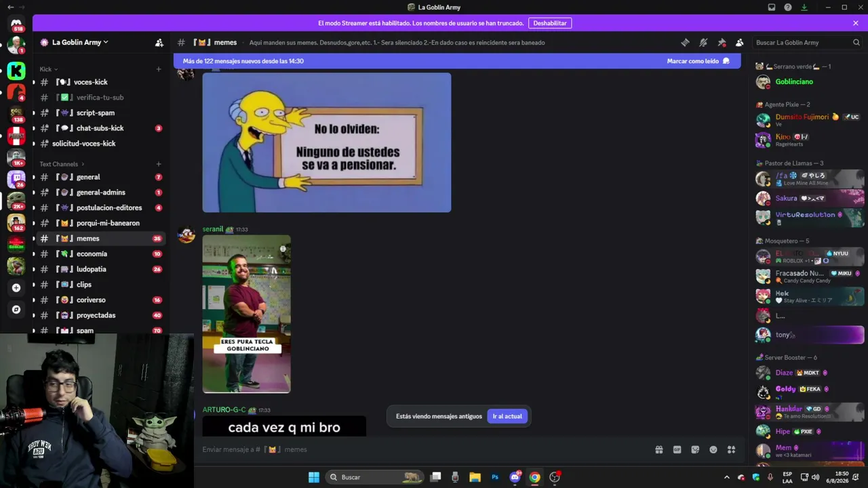Show hidden system tray icons

(727, 477)
